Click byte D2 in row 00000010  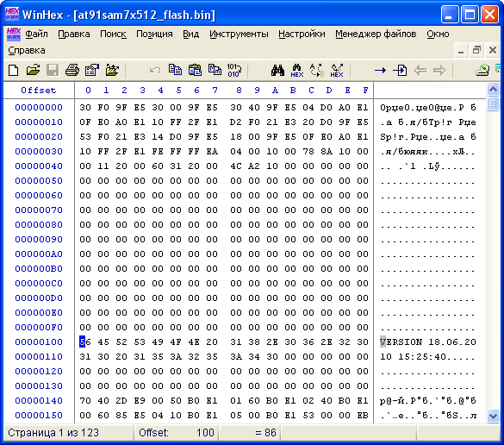(x=236, y=122)
